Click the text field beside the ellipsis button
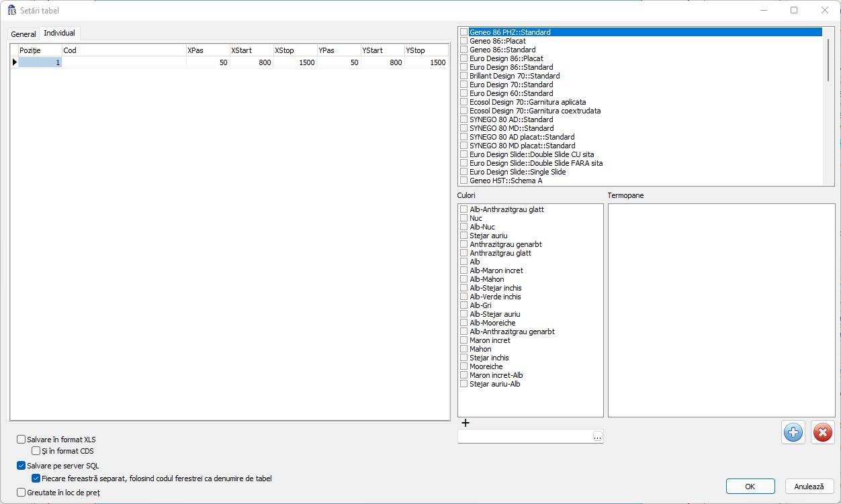 pos(525,436)
